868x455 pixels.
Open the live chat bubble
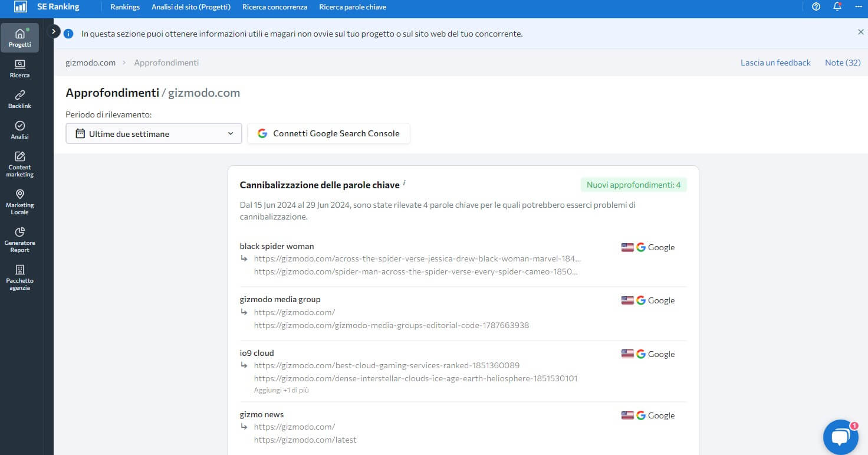(x=840, y=437)
